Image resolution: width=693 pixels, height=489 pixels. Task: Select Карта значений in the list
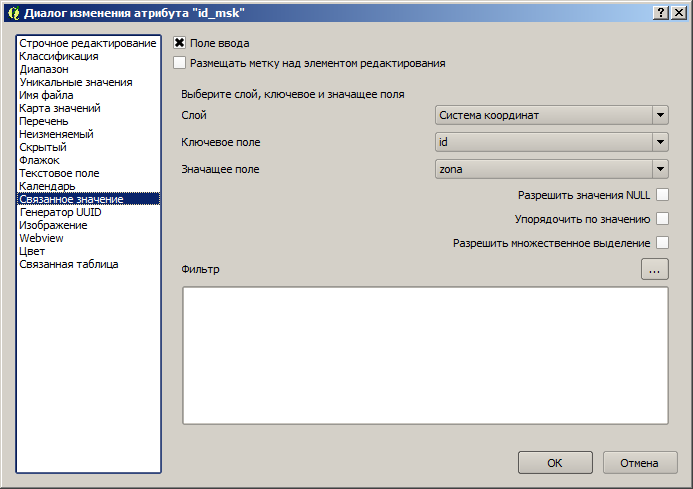59,108
